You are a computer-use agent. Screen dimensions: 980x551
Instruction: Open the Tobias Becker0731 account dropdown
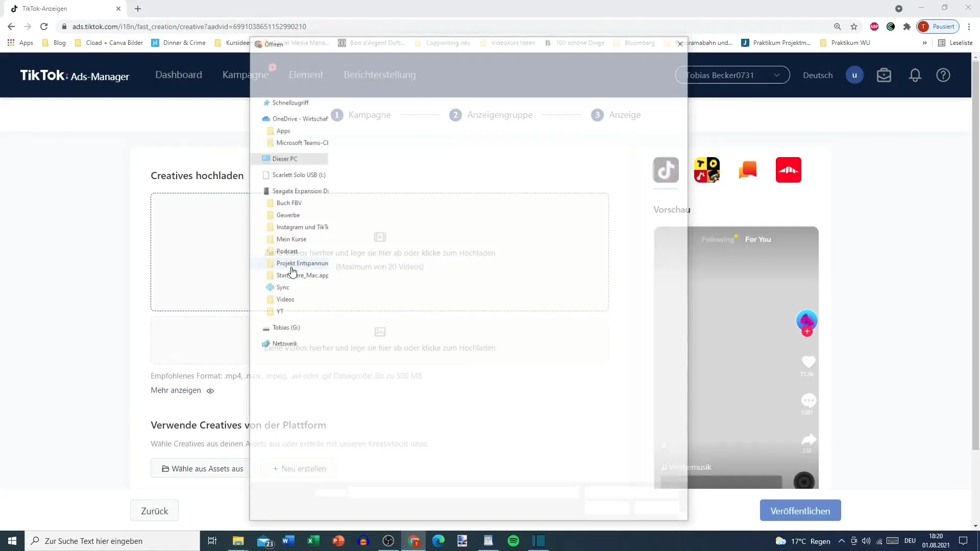[x=732, y=75]
